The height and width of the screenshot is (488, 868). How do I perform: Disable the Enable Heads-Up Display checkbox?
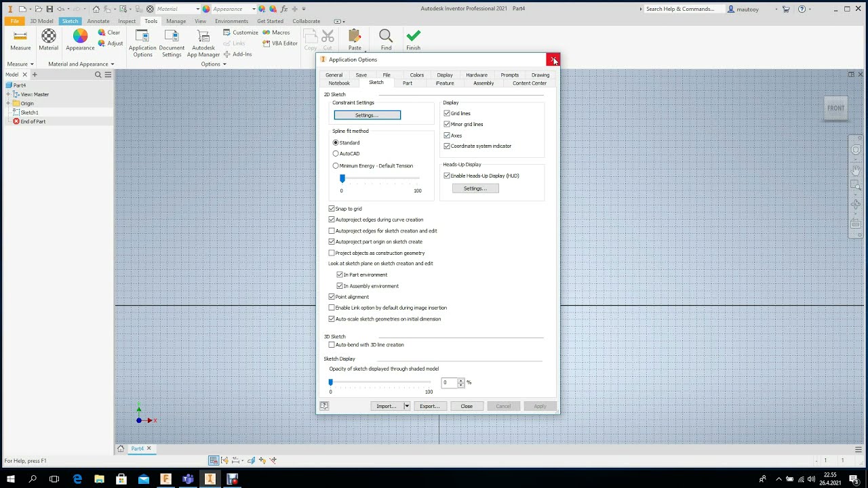click(447, 176)
